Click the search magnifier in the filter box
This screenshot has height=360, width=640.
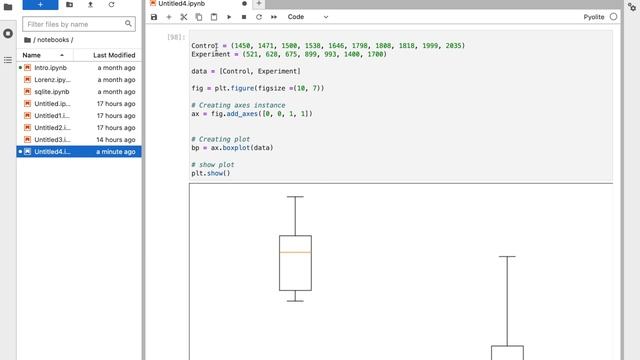tap(128, 24)
